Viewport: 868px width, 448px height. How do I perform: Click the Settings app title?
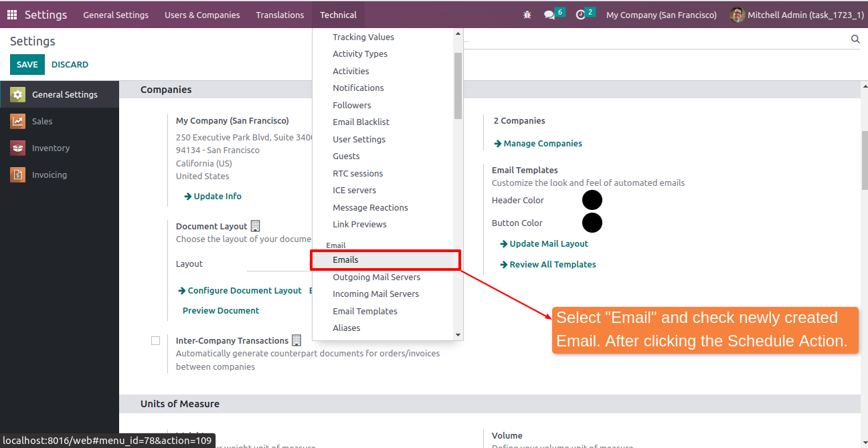(46, 15)
